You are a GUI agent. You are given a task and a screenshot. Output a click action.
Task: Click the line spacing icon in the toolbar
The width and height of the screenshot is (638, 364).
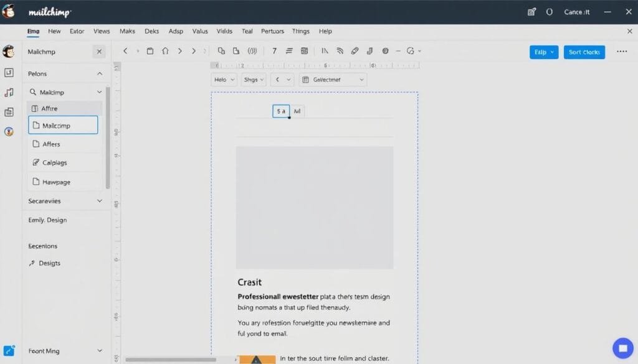tap(289, 52)
